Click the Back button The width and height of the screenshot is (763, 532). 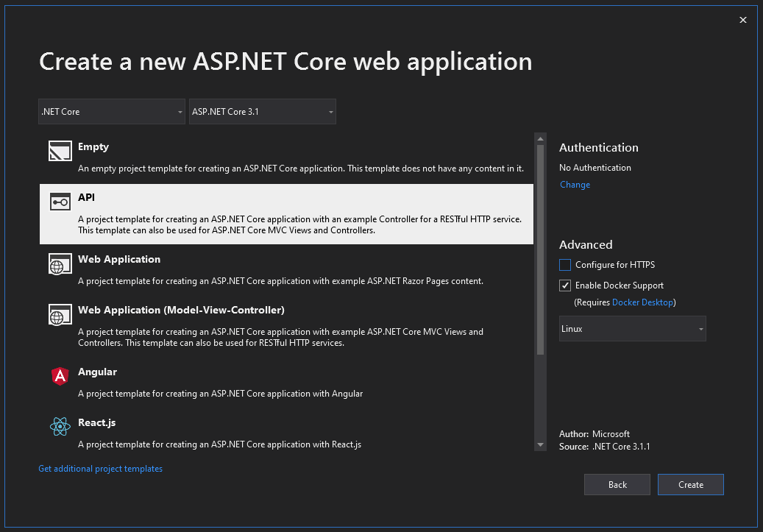(617, 485)
